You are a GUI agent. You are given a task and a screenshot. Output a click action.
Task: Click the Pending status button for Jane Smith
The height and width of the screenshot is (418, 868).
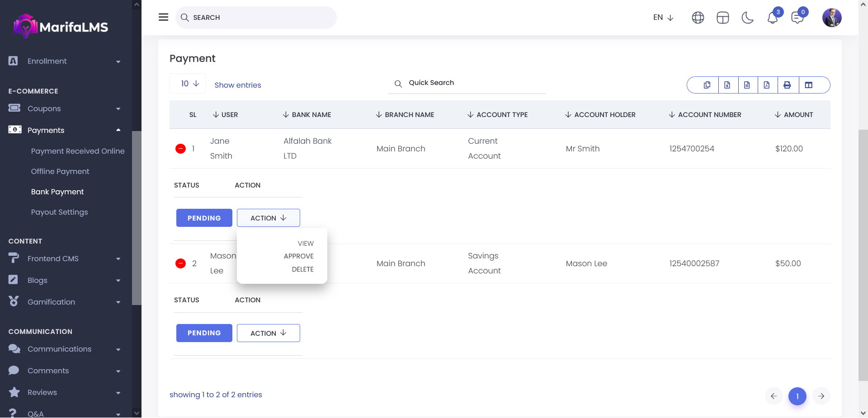(204, 218)
